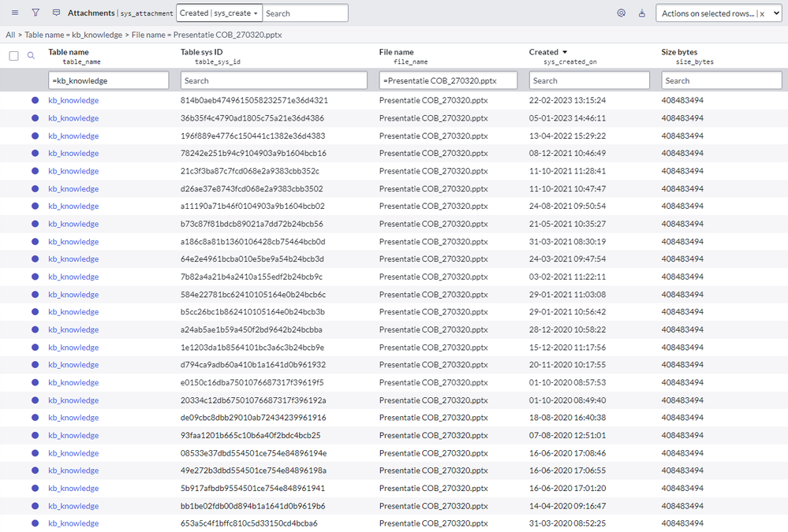Open kb_knowledge link for 64e2e496 record
The height and width of the screenshot is (532, 788).
[x=73, y=259]
